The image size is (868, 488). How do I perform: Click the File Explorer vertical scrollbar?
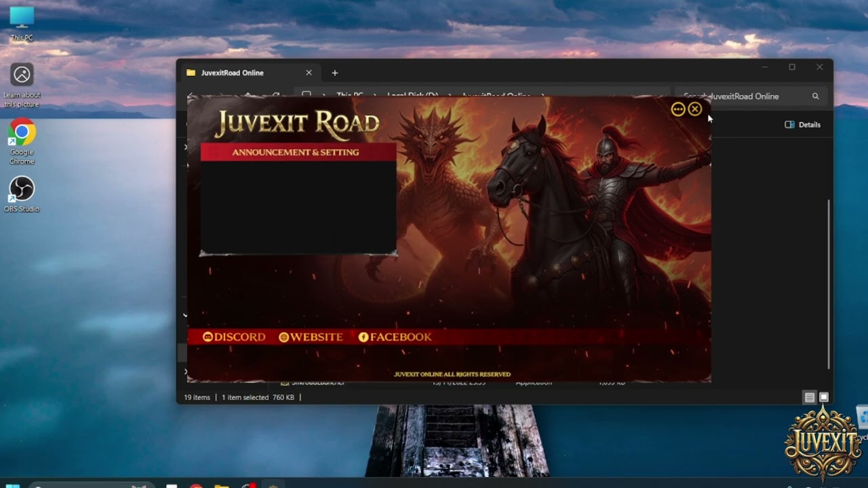point(828,285)
